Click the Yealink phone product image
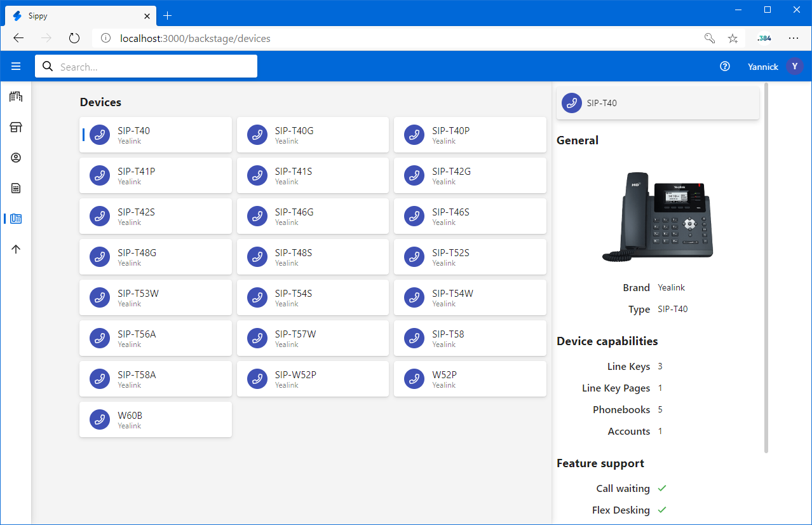 [x=658, y=217]
